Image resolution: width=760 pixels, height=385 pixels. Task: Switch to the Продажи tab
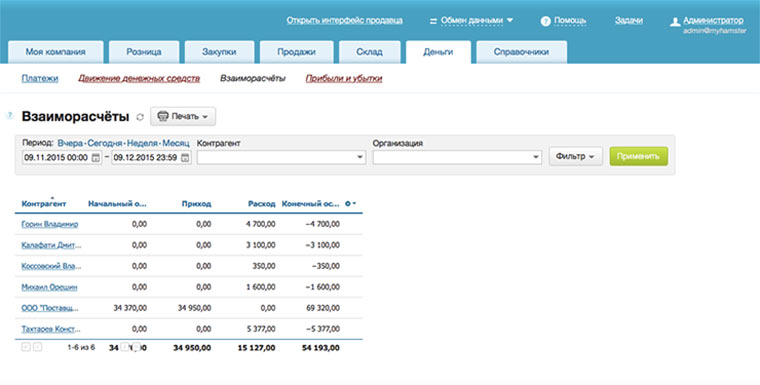[297, 52]
